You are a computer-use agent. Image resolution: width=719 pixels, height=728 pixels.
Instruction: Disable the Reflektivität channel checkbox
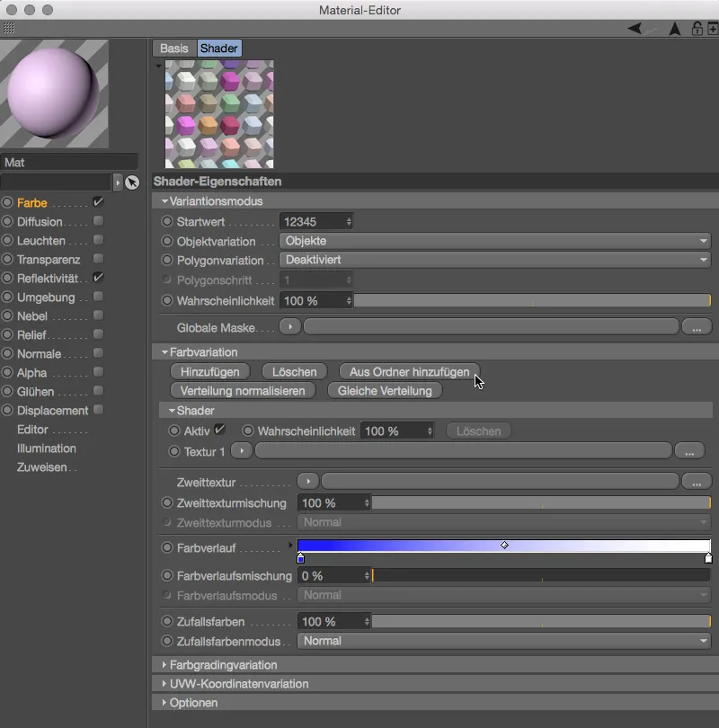[98, 278]
